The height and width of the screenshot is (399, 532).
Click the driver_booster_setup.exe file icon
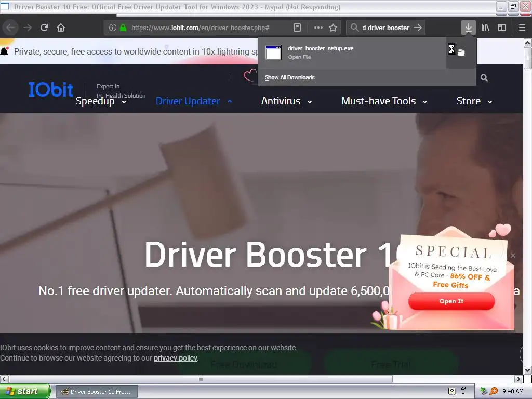273,52
